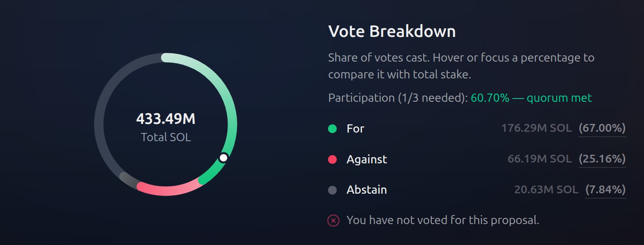Click the gray Abstain legend dot
The height and width of the screenshot is (245, 644).
coord(332,190)
